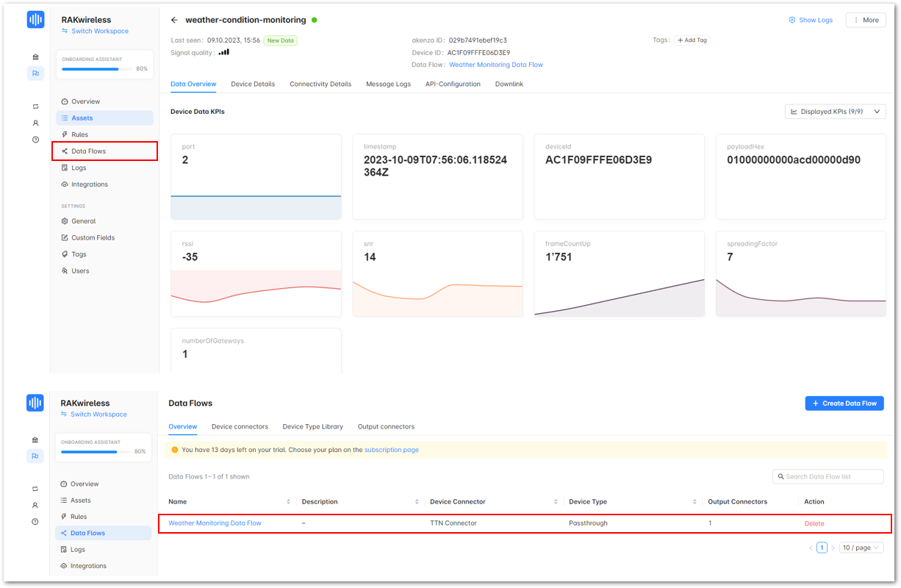Open Weather Monitoring Data Flow in the table row
901x588 pixels.
coord(215,523)
